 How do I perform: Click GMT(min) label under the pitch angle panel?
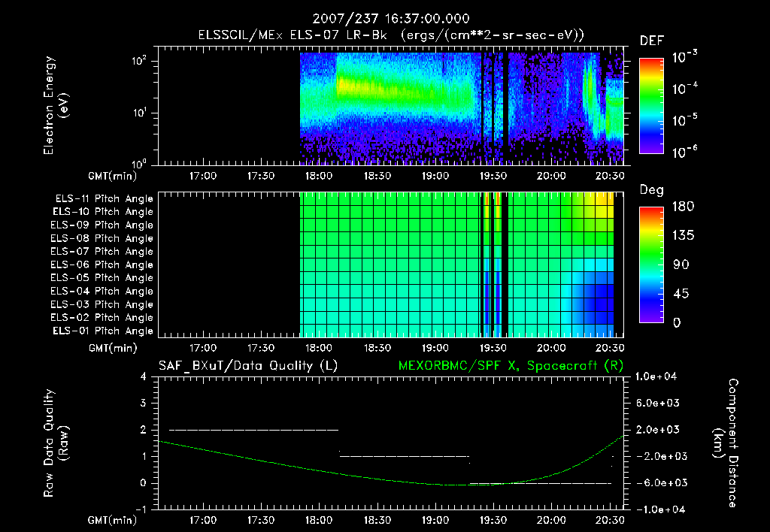[113, 349]
